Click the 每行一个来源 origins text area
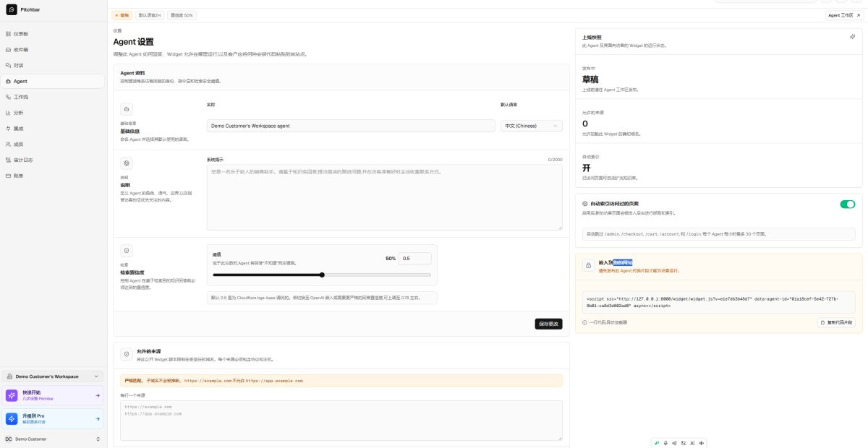The image size is (868, 448). coord(341,421)
